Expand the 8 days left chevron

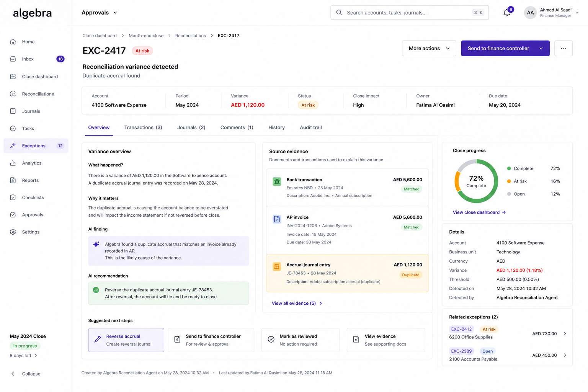point(36,356)
